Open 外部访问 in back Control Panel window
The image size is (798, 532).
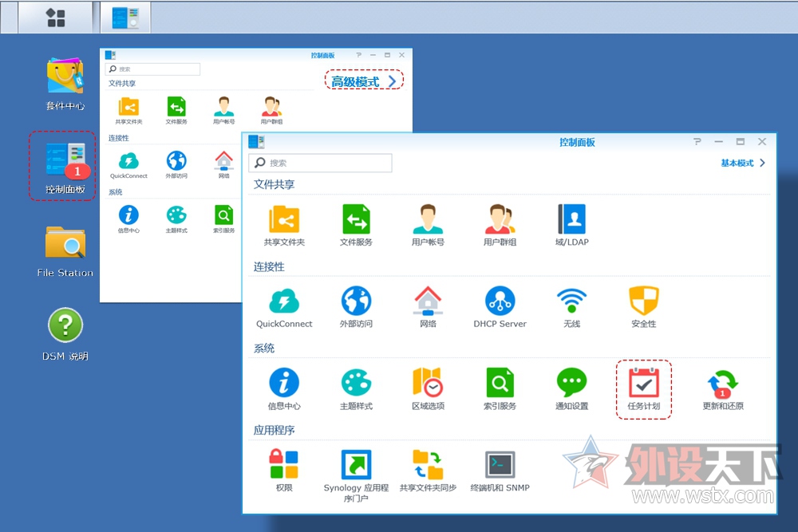click(x=176, y=165)
